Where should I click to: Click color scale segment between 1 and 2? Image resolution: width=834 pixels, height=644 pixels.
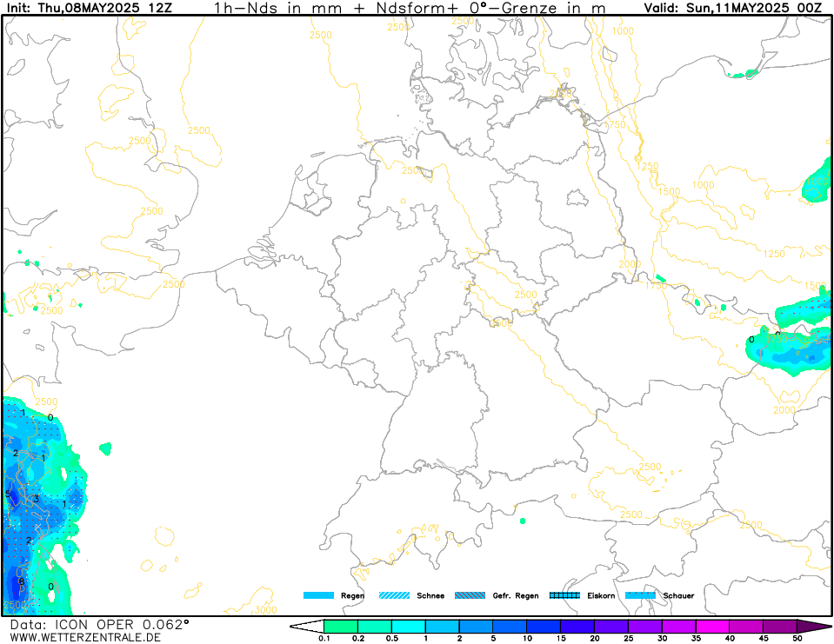coord(442,627)
